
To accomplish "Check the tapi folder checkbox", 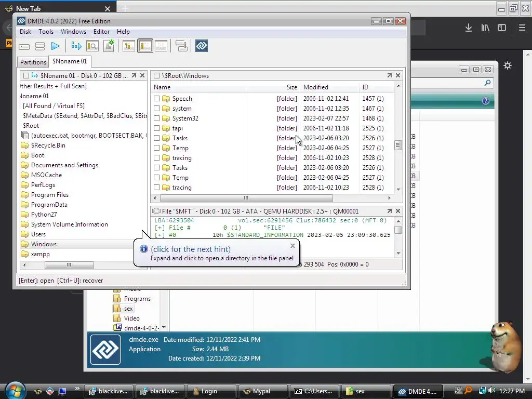I will point(156,128).
